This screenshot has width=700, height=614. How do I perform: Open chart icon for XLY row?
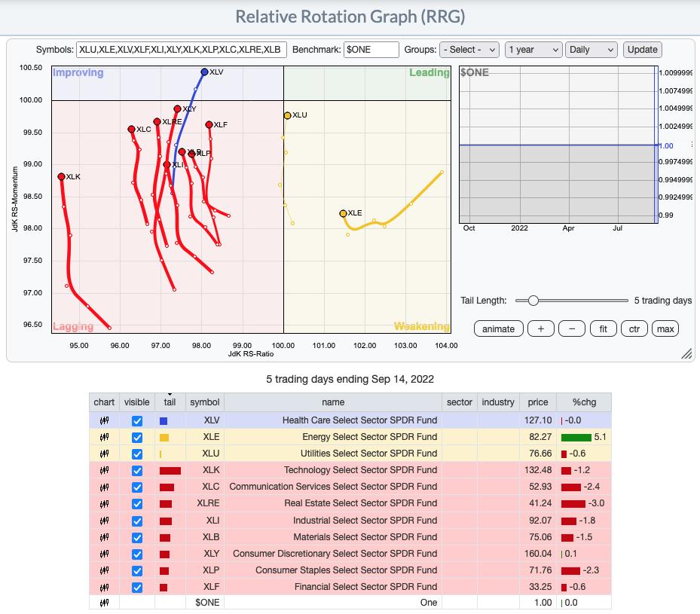[x=104, y=554]
